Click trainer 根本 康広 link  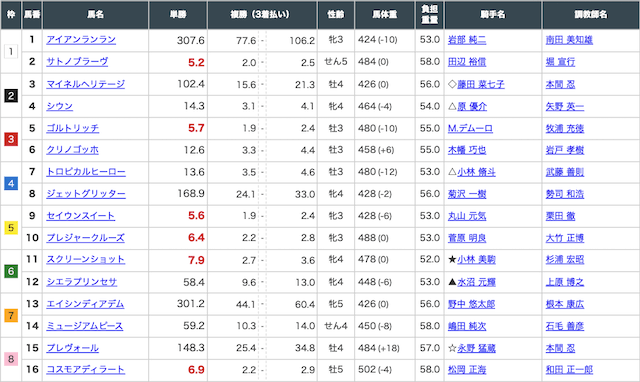565,304
